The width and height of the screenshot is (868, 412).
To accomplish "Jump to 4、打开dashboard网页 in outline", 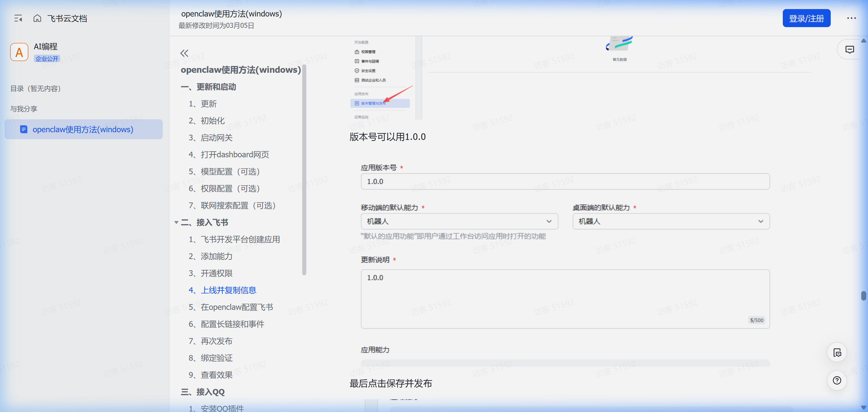I will [x=229, y=155].
